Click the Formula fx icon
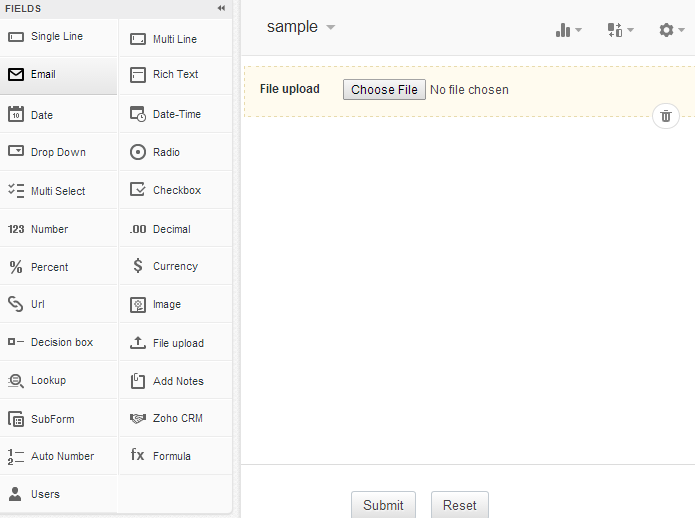 pos(138,456)
